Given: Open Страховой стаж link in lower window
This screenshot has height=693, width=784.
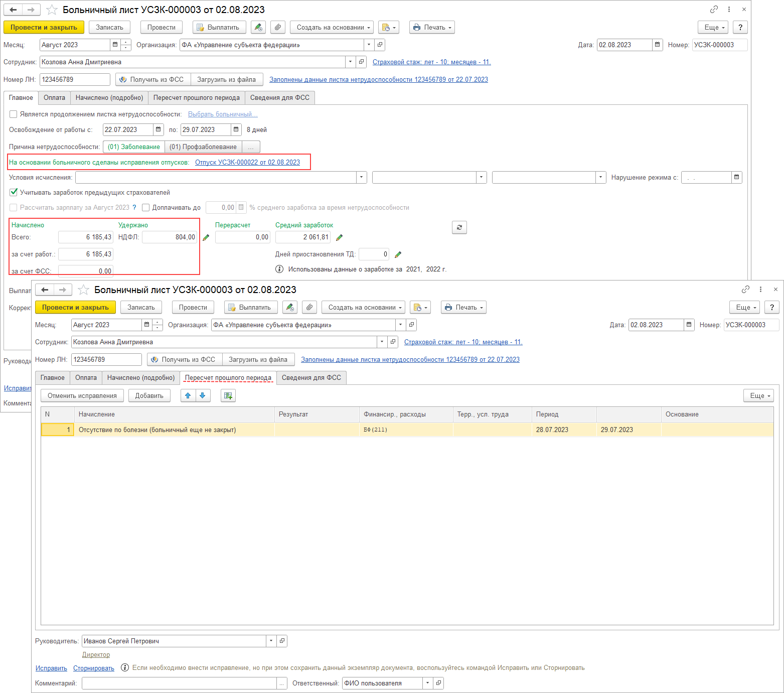Looking at the screenshot, I should click(463, 342).
